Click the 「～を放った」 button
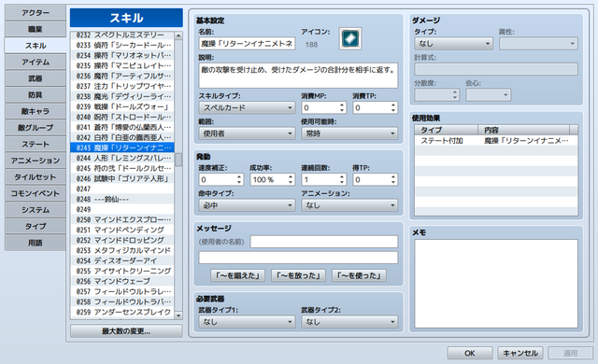 [298, 275]
